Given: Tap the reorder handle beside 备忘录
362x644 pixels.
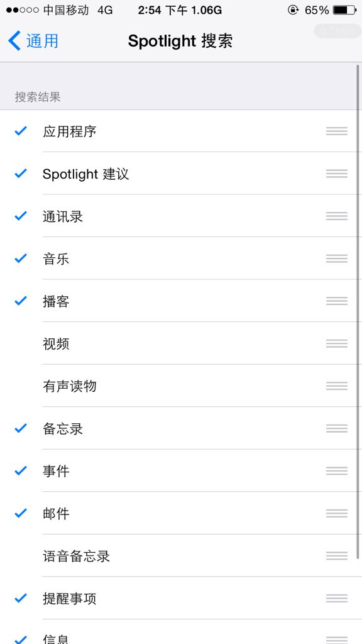Looking at the screenshot, I should pyautogui.click(x=337, y=428).
